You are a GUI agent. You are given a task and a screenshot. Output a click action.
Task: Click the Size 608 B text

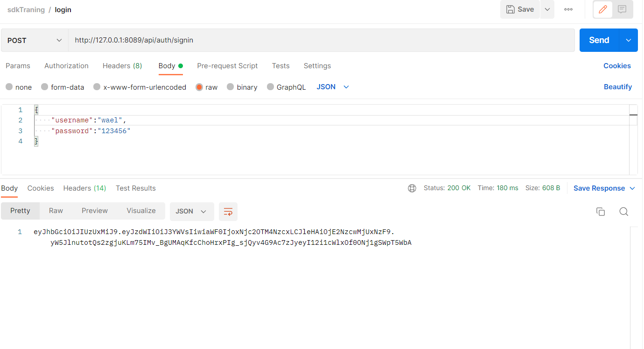[x=543, y=188]
